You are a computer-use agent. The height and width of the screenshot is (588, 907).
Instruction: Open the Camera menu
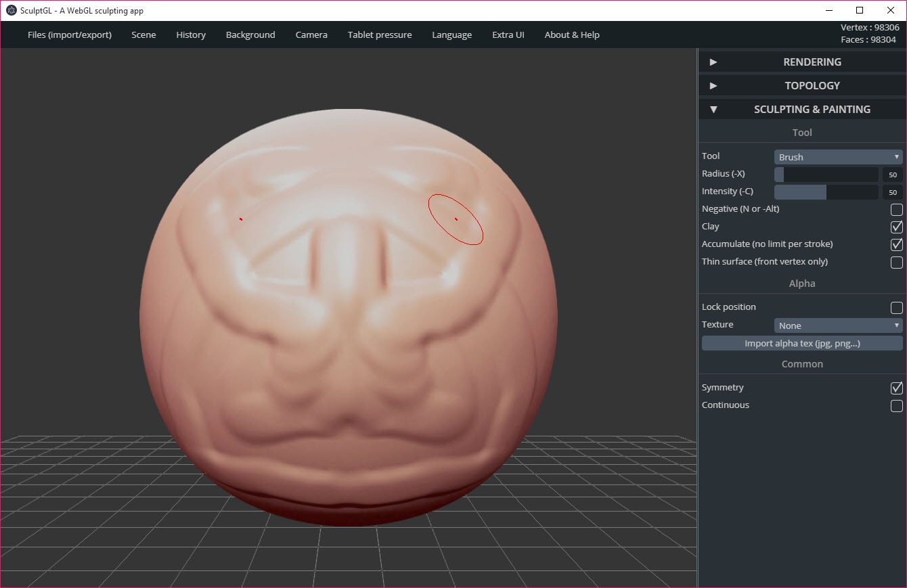[x=311, y=35]
